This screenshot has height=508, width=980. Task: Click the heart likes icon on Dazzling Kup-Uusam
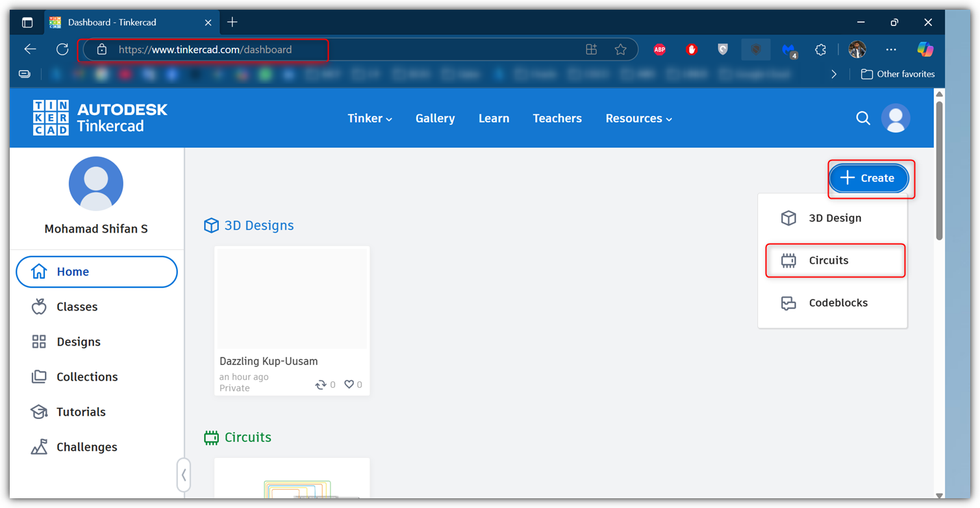[x=349, y=385]
